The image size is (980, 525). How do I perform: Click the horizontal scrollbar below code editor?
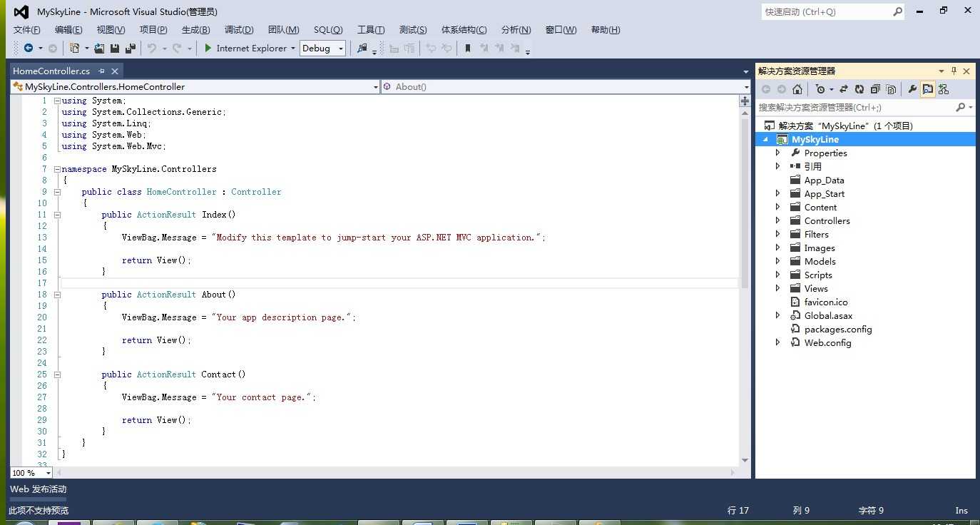click(394, 472)
